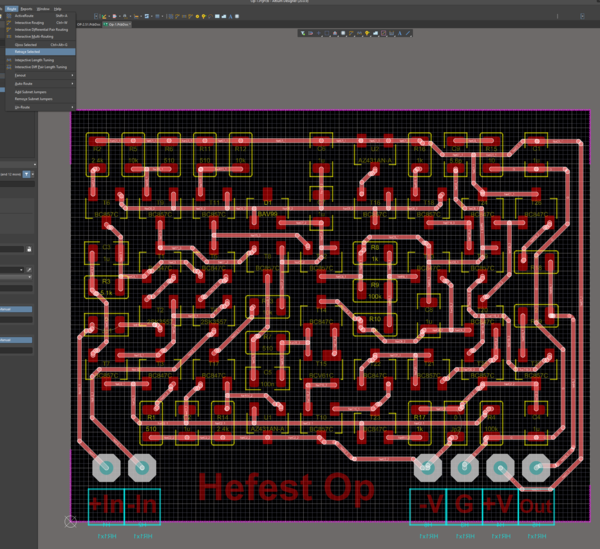
Task: Select the +In through-hole pad on the board
Action: (106, 468)
